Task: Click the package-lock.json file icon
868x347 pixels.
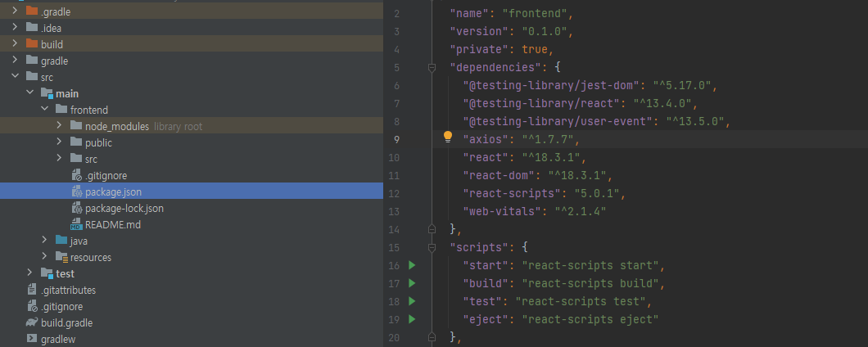Action: tap(76, 208)
